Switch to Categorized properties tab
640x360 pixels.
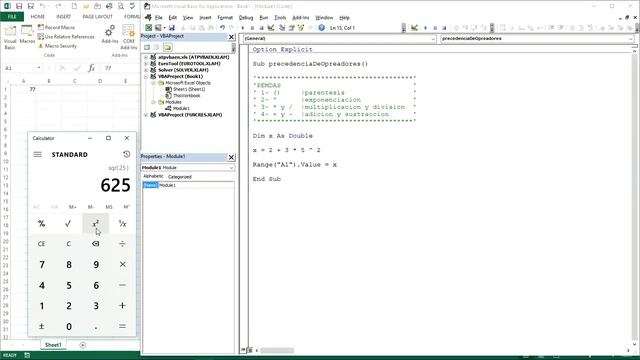pos(180,177)
